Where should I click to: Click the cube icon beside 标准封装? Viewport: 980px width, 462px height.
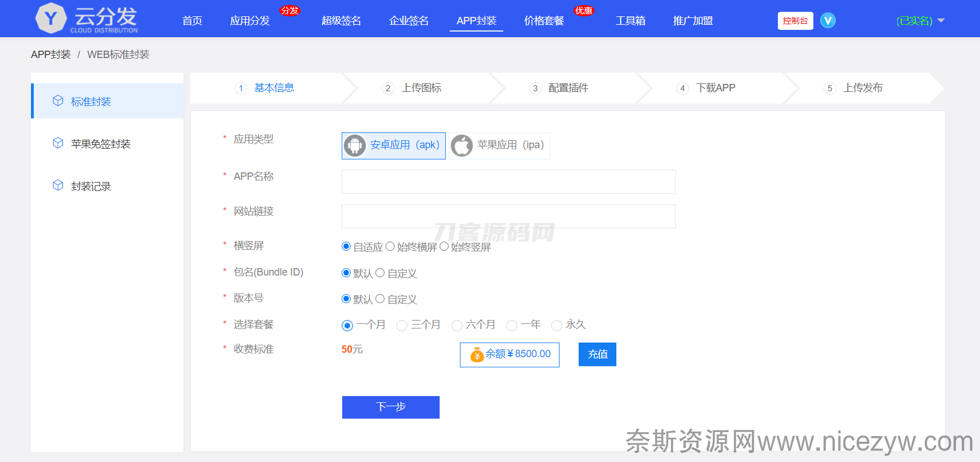(58, 101)
